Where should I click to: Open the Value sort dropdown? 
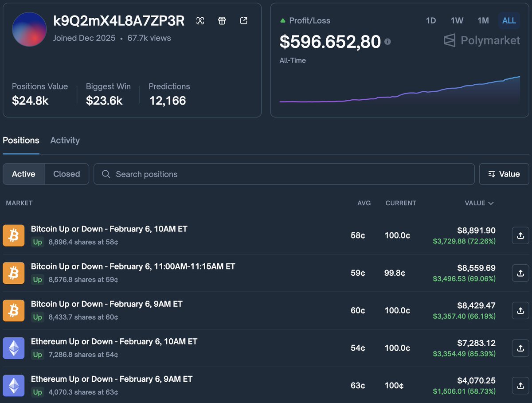tap(504, 174)
